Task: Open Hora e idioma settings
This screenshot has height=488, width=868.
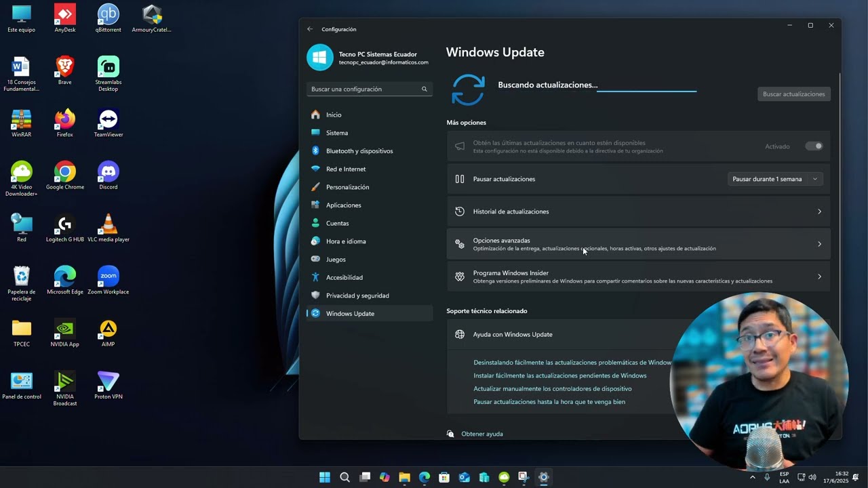Action: pos(370,241)
